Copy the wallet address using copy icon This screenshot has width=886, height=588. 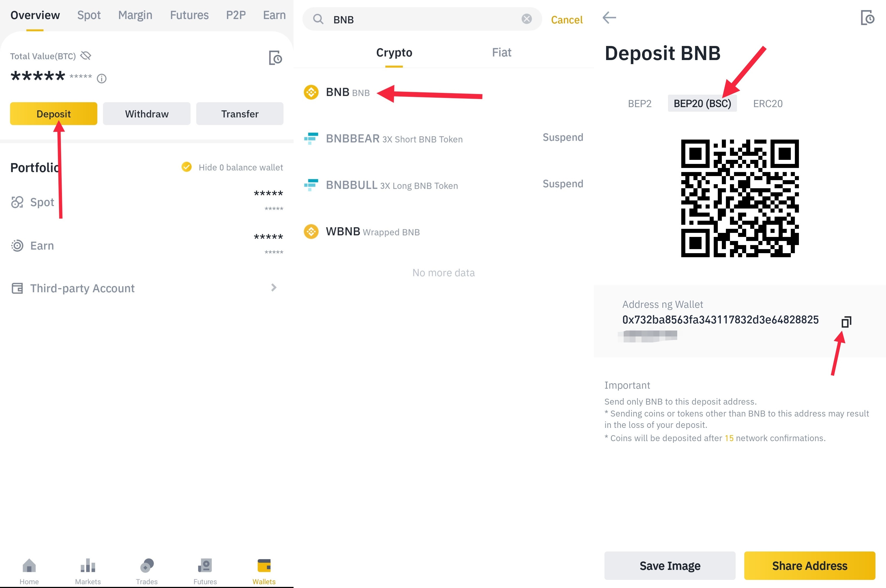click(846, 322)
